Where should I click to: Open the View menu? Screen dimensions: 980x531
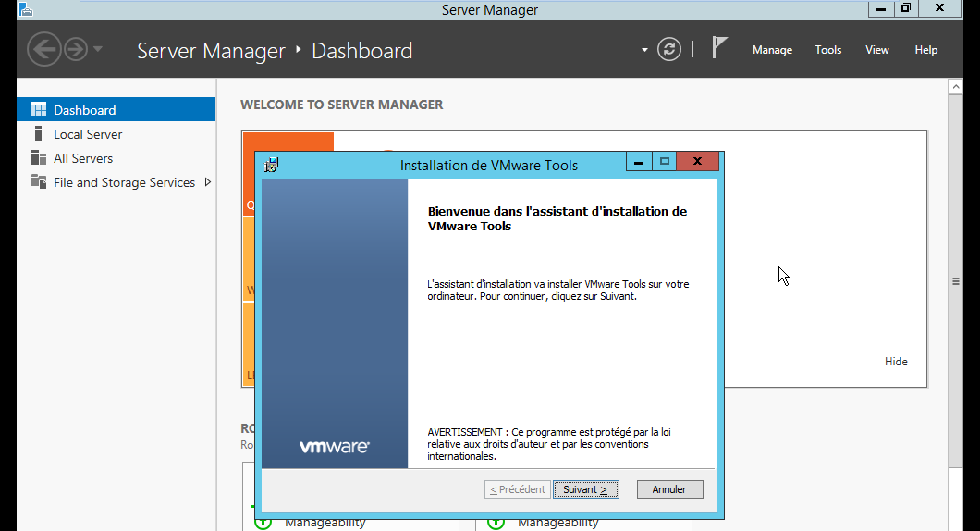(876, 50)
